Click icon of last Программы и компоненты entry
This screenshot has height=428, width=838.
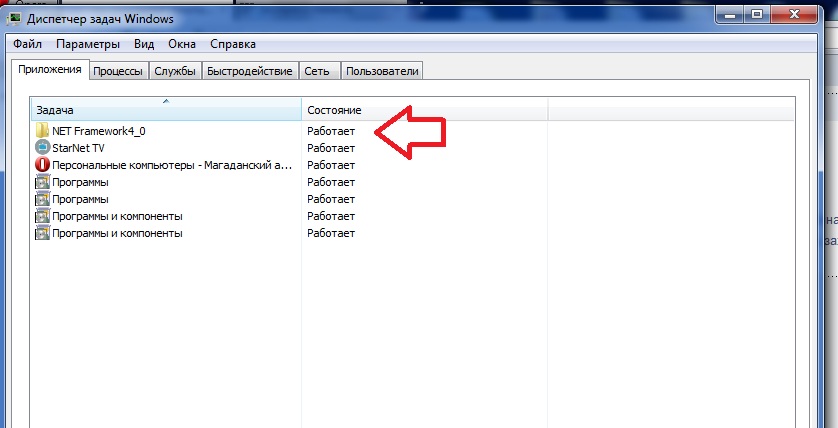click(x=42, y=233)
